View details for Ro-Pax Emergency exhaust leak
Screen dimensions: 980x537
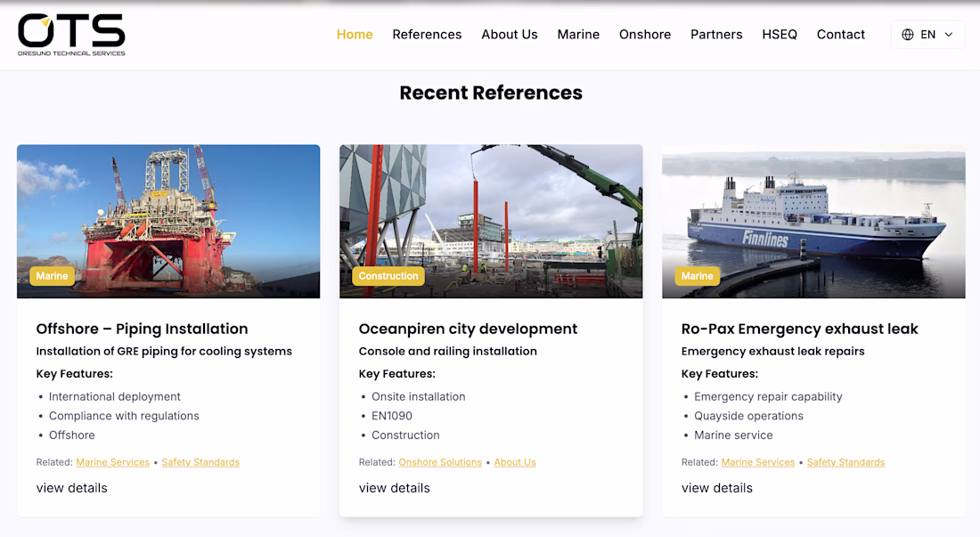717,488
